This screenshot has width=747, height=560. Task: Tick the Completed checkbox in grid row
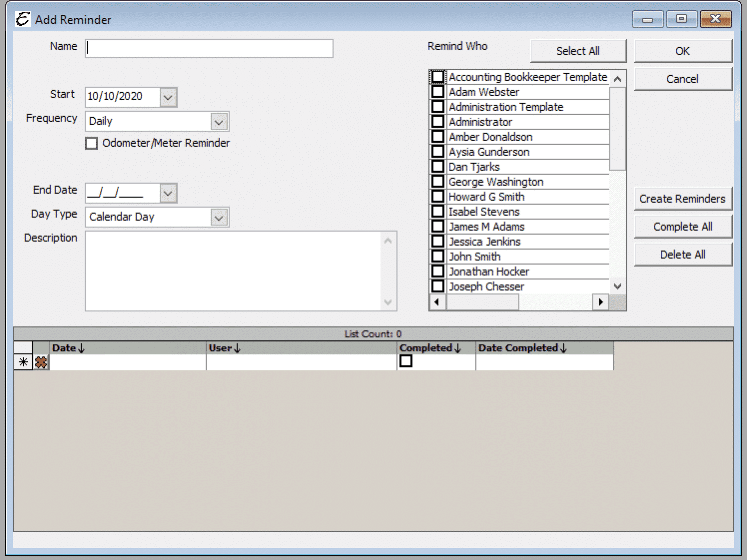pos(406,361)
